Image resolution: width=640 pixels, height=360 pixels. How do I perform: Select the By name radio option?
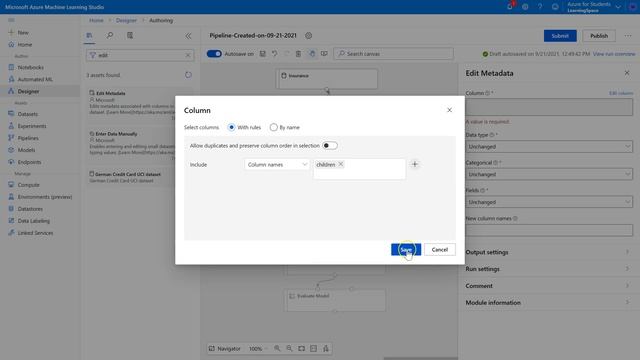click(x=273, y=127)
